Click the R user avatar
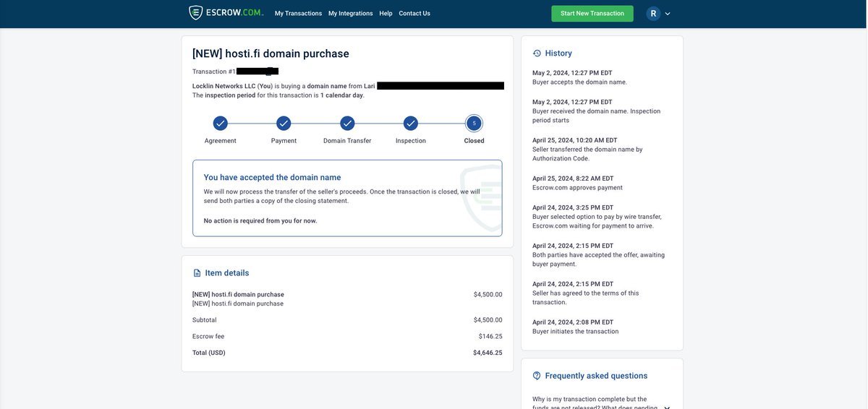This screenshot has height=409, width=868. [653, 13]
